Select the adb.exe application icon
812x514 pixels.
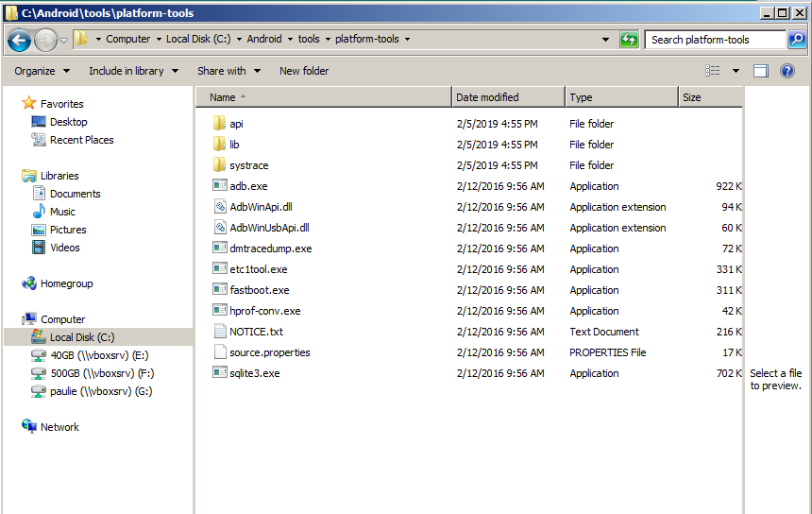(x=220, y=185)
